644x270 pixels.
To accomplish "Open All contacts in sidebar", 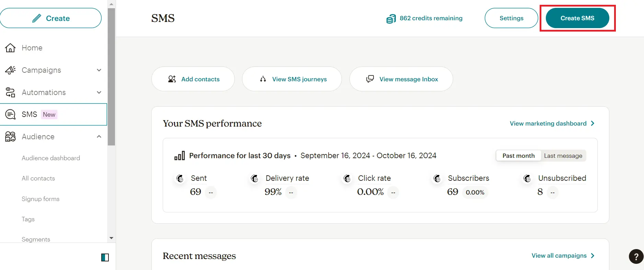I will (38, 178).
